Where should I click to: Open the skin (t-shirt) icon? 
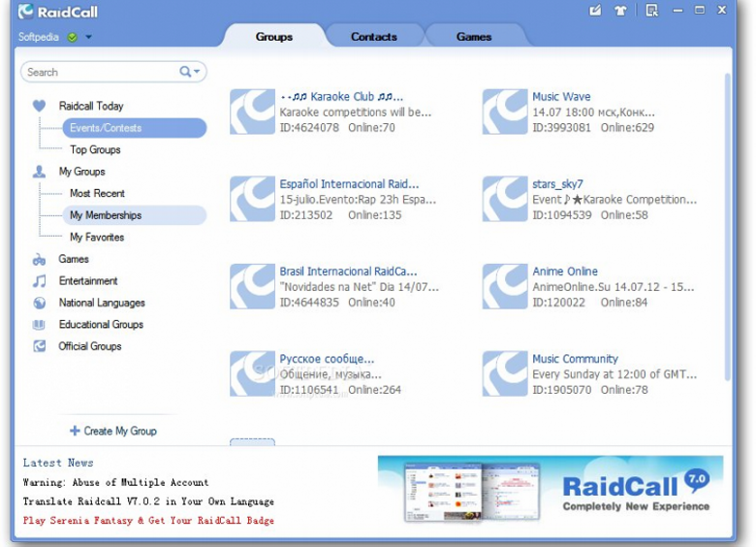620,10
